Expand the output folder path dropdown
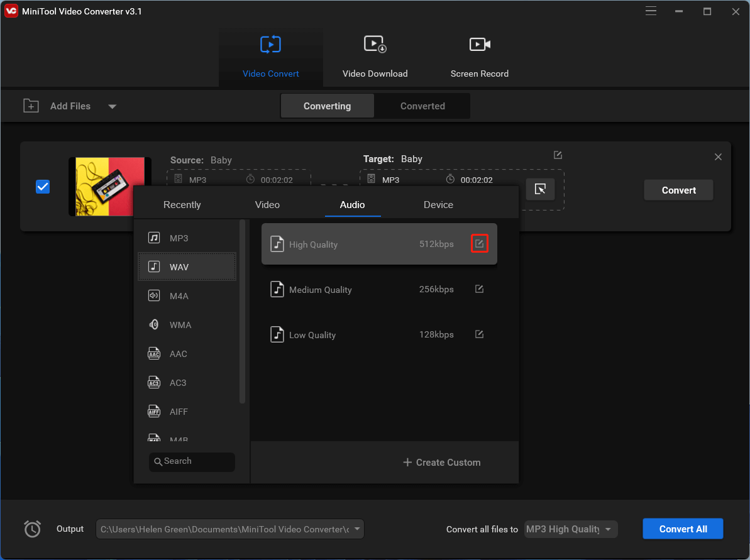This screenshot has width=750, height=560. 356,529
